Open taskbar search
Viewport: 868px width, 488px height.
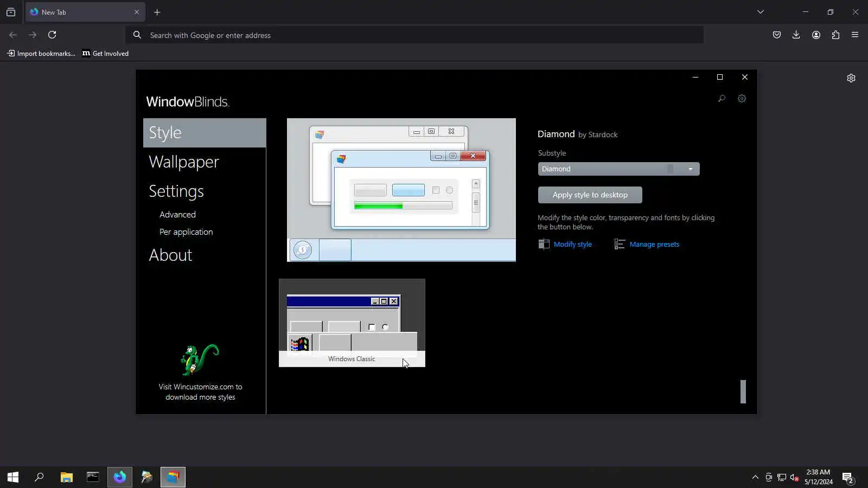pyautogui.click(x=39, y=477)
